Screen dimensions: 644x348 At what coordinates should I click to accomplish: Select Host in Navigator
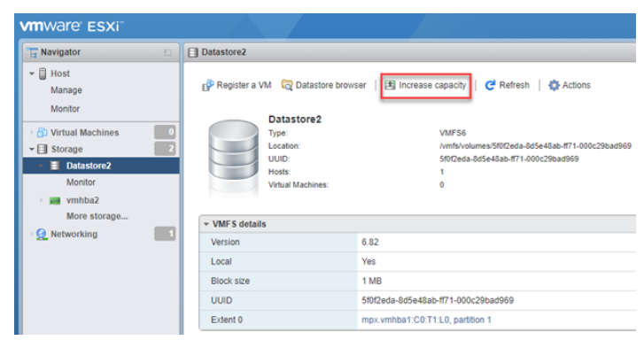(x=60, y=73)
